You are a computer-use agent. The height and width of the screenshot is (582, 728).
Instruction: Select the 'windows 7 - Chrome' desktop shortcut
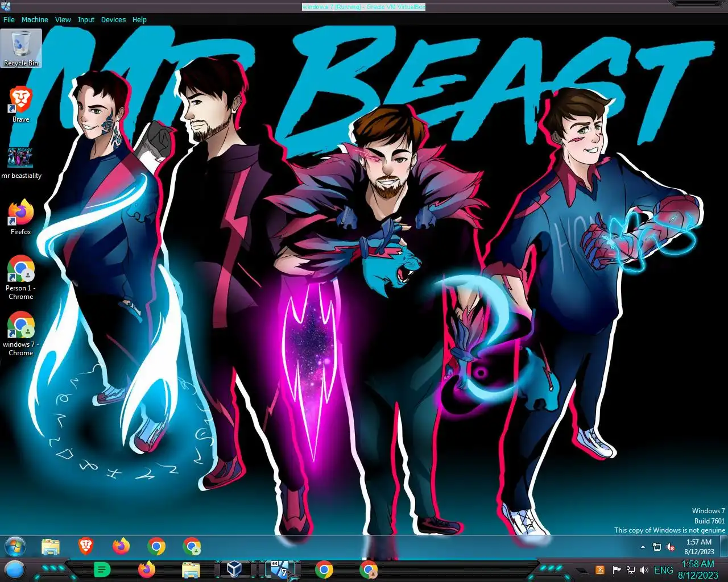click(x=21, y=334)
